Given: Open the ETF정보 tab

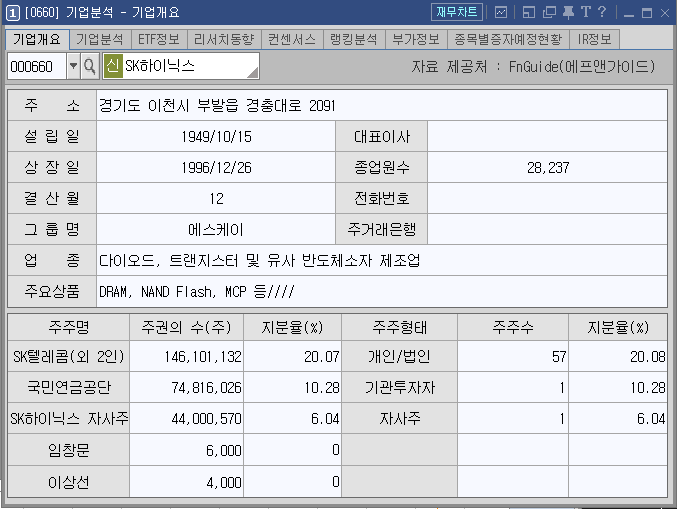Looking at the screenshot, I should pos(159,40).
